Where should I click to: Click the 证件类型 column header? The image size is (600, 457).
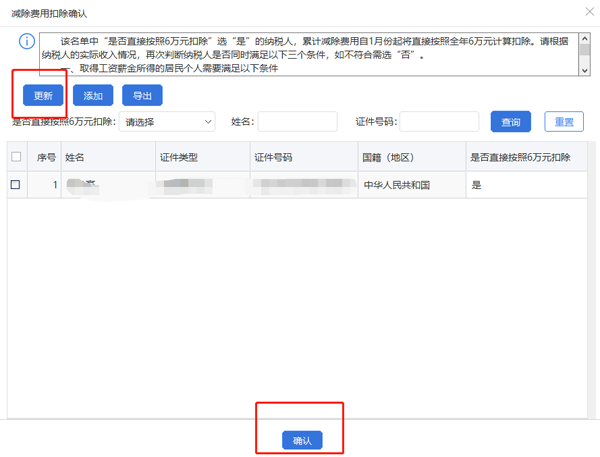pos(180,157)
